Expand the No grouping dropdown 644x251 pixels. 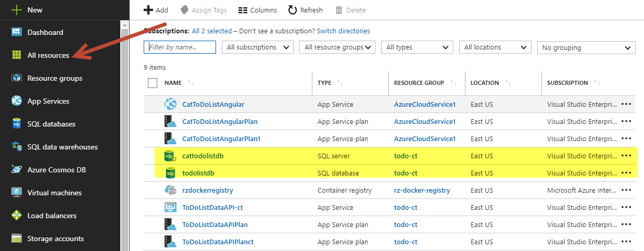[x=586, y=48]
